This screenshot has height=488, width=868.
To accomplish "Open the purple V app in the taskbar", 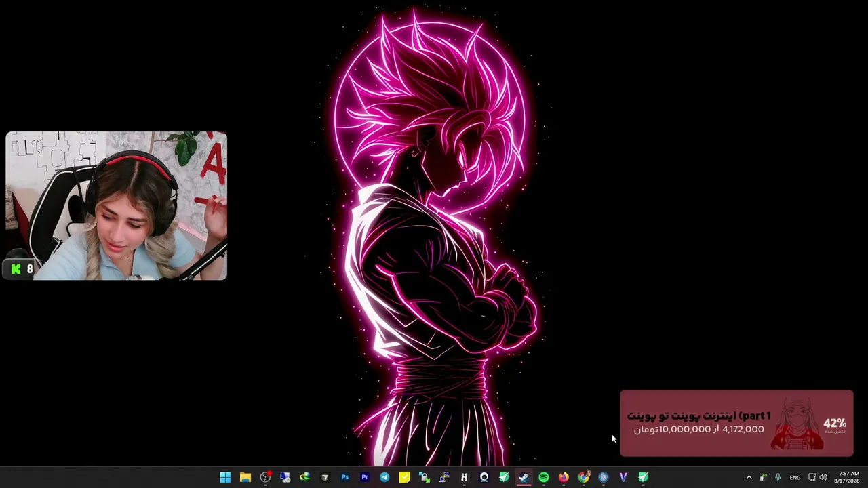I will point(623,477).
